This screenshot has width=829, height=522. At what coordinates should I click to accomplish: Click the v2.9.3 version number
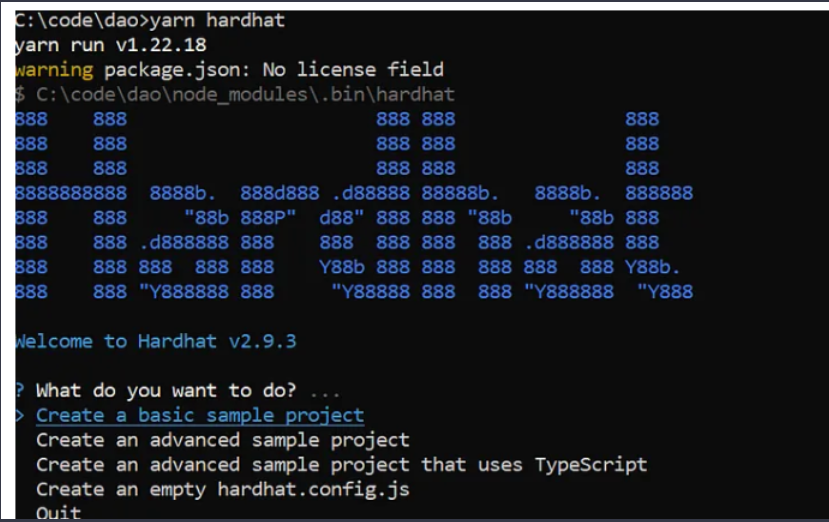coord(263,341)
